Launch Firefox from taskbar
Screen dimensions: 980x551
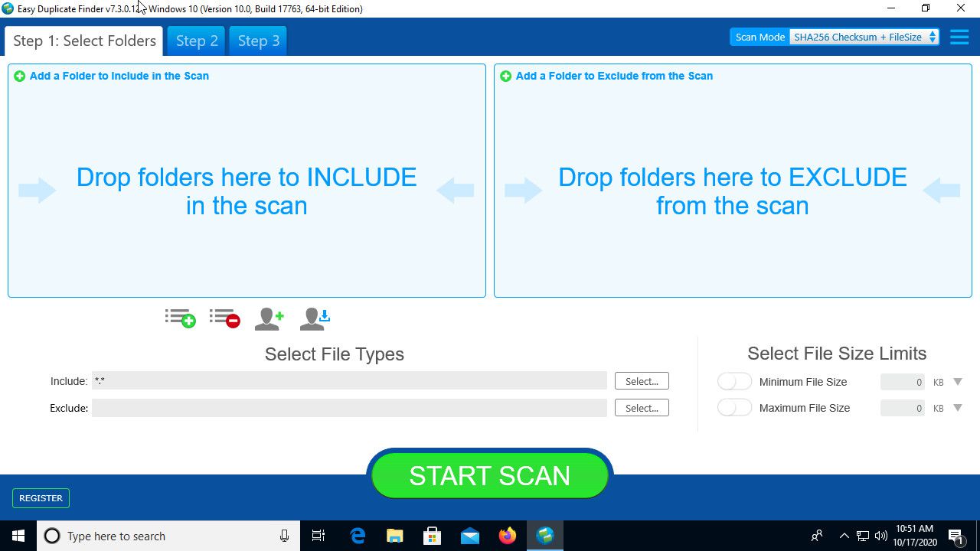pos(507,536)
